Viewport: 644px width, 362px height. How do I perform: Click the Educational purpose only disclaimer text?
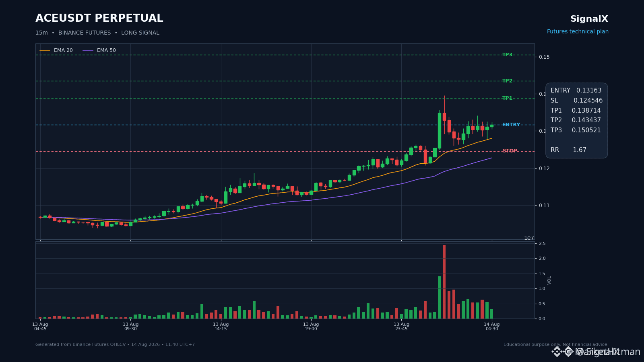[556, 345]
